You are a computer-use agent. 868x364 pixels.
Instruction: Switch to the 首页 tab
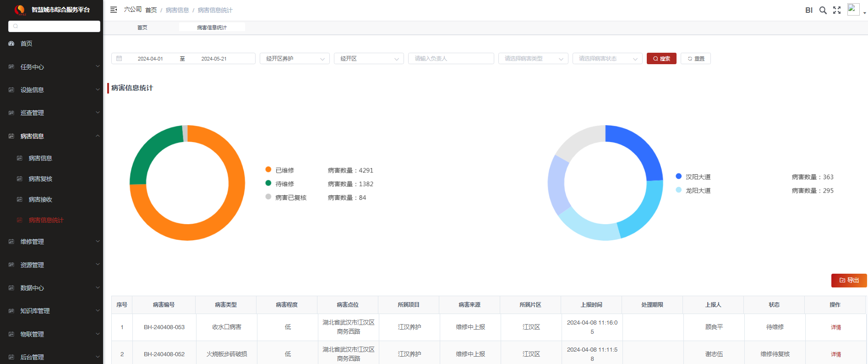(x=142, y=28)
